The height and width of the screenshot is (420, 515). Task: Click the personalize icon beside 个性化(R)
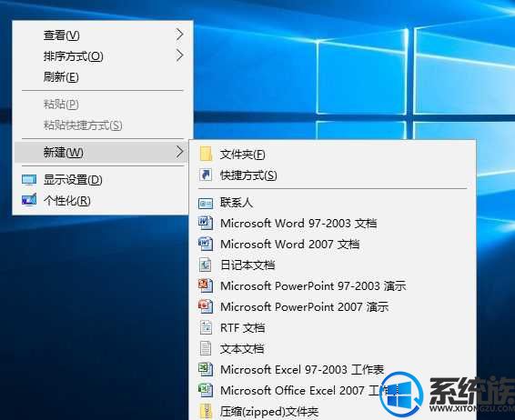(x=29, y=200)
